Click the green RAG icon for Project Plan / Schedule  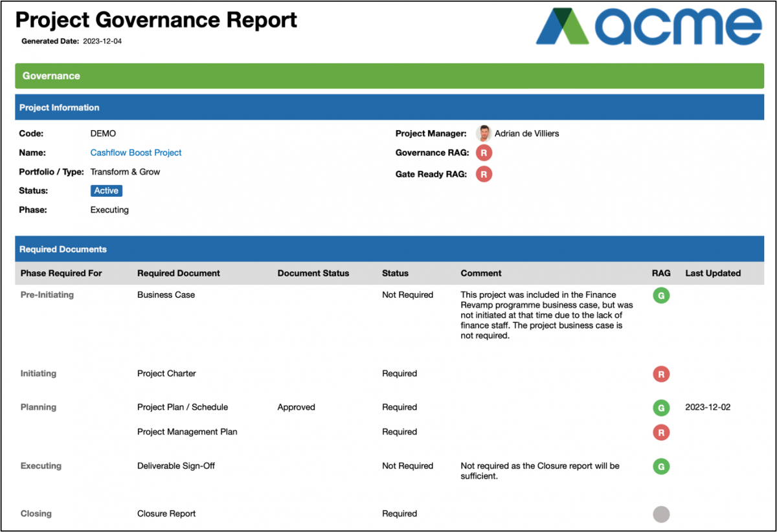click(661, 408)
